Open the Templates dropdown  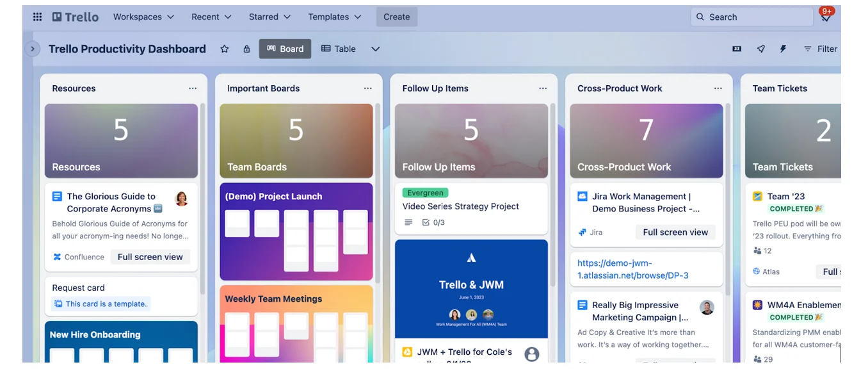(334, 17)
